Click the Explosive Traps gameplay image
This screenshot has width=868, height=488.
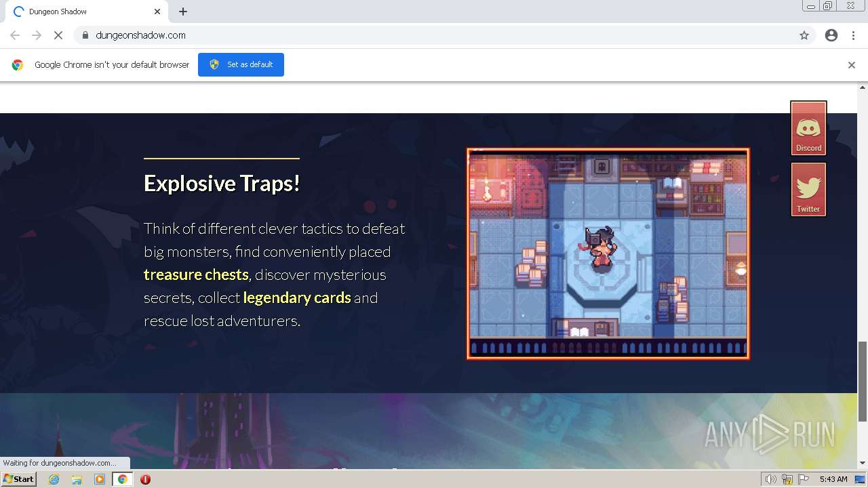click(608, 253)
